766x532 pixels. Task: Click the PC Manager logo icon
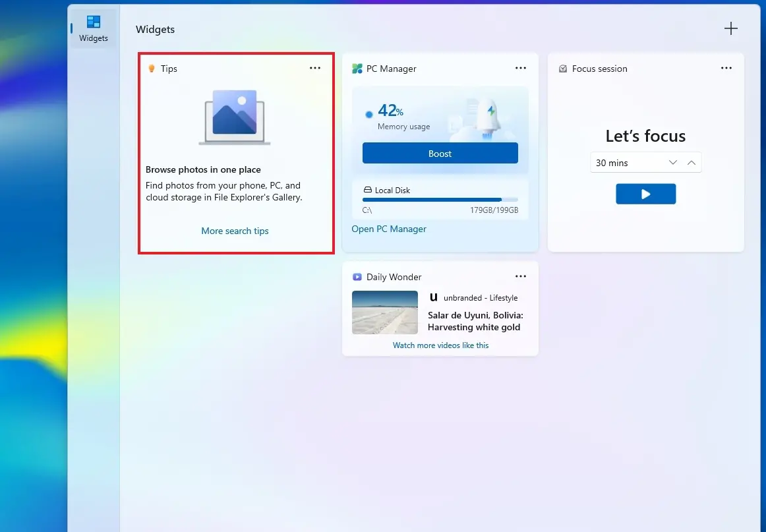357,69
